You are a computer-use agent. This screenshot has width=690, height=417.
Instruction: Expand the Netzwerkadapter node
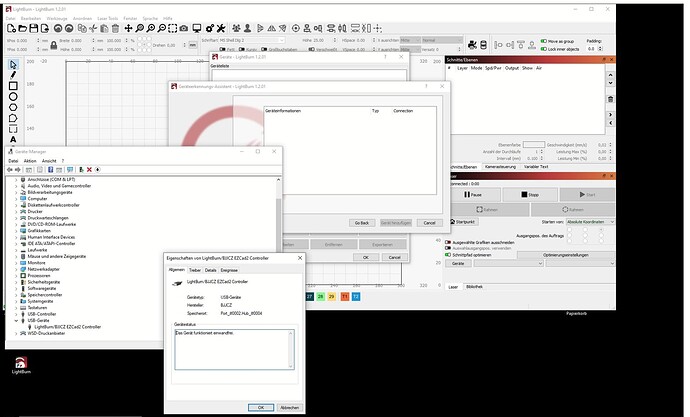click(16, 269)
